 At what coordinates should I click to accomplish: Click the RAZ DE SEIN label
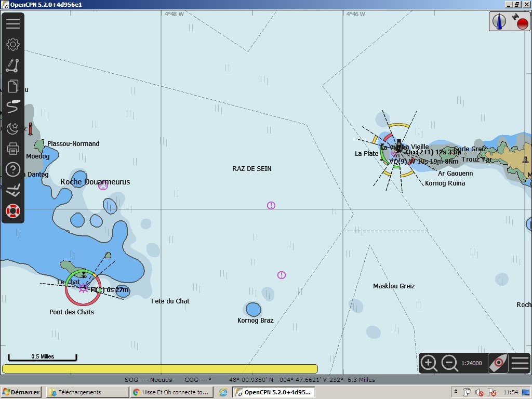tap(252, 169)
